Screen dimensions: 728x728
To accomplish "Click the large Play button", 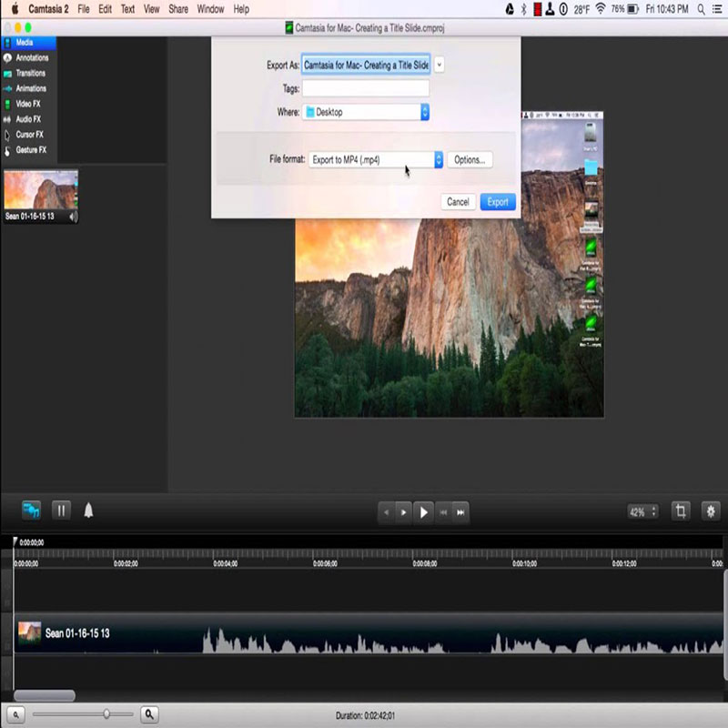I will point(423,512).
